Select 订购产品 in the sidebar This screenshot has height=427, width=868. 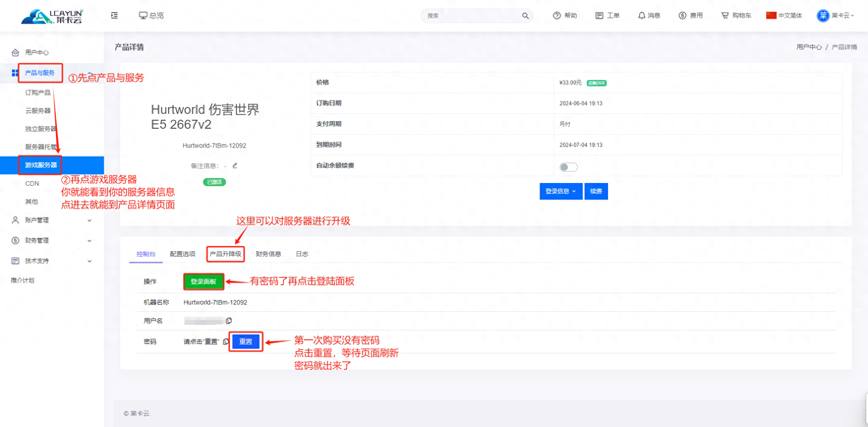[38, 93]
